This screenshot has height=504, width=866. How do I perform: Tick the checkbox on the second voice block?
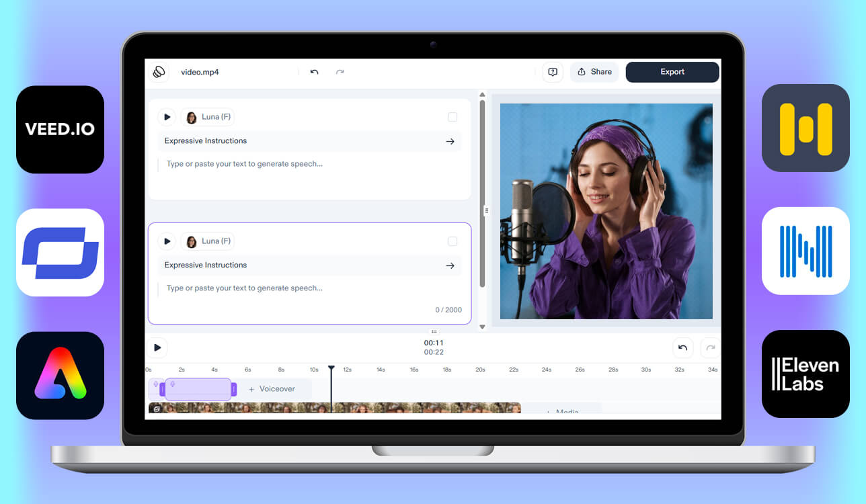click(452, 241)
